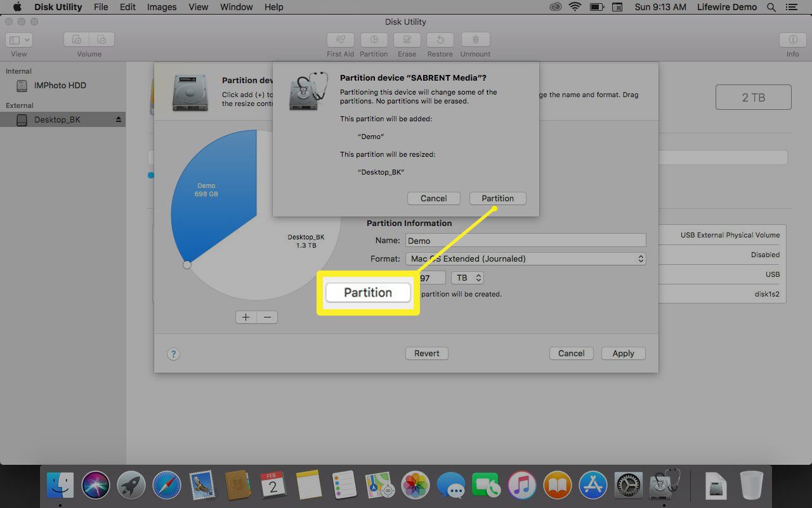This screenshot has height=508, width=812.
Task: Open App Store in the Dock
Action: click(593, 486)
